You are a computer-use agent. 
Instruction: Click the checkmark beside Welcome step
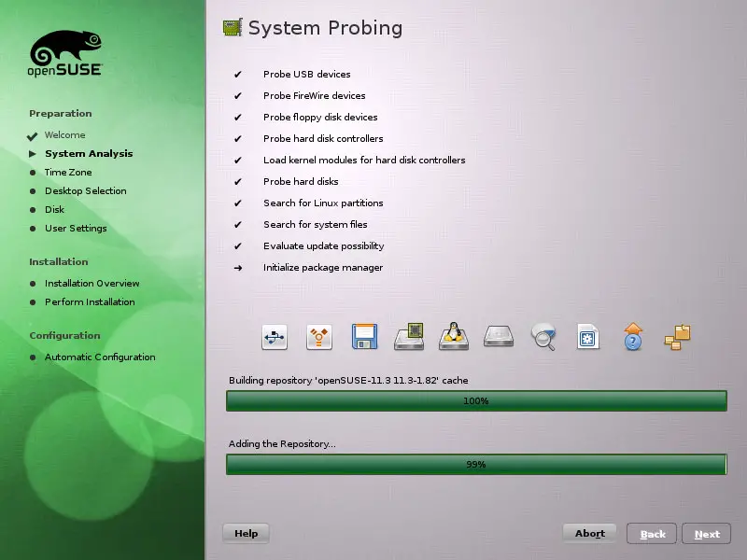tap(33, 136)
